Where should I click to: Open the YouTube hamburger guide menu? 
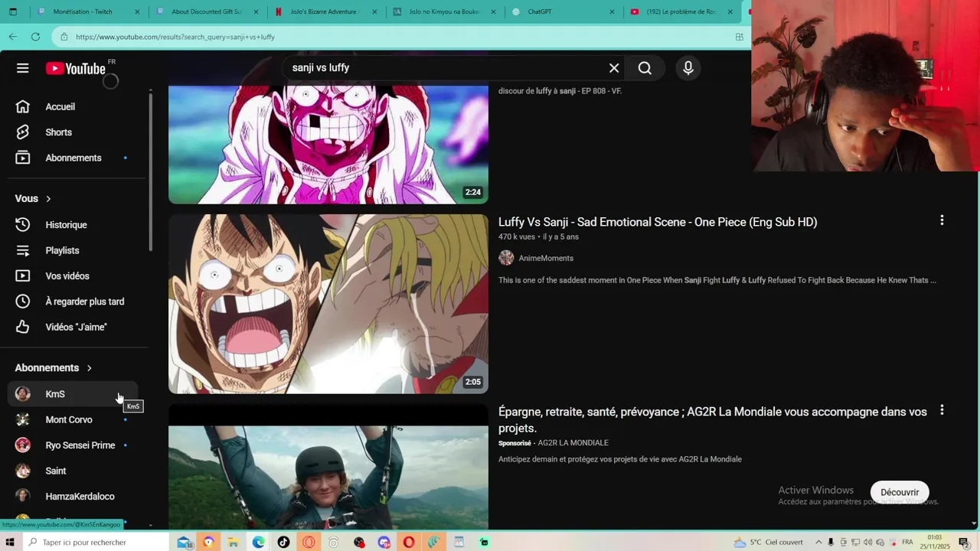pyautogui.click(x=23, y=68)
